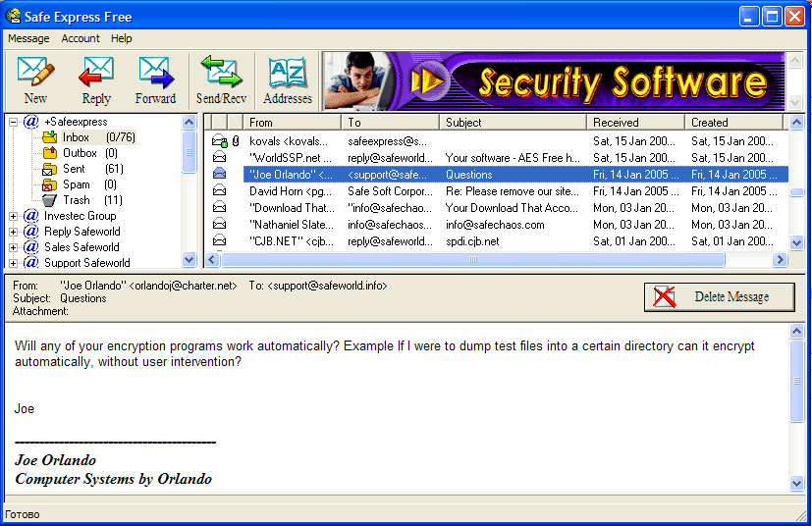Click envelope icon of Nathaniel Slate message
The image size is (812, 526).
point(220,224)
